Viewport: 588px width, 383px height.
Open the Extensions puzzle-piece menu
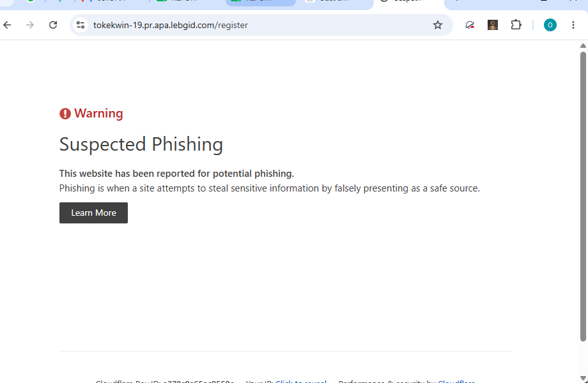click(516, 25)
